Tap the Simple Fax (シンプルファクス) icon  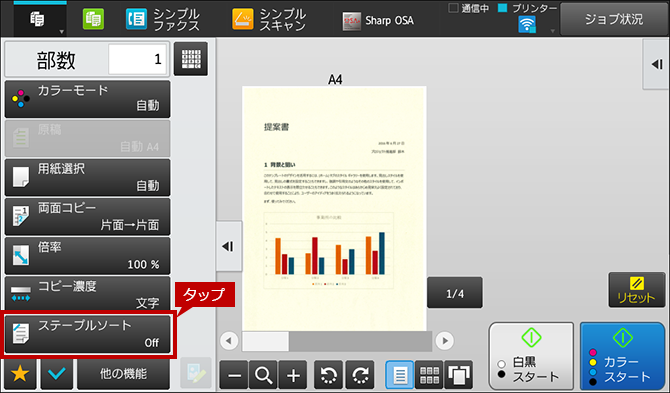[x=162, y=20]
